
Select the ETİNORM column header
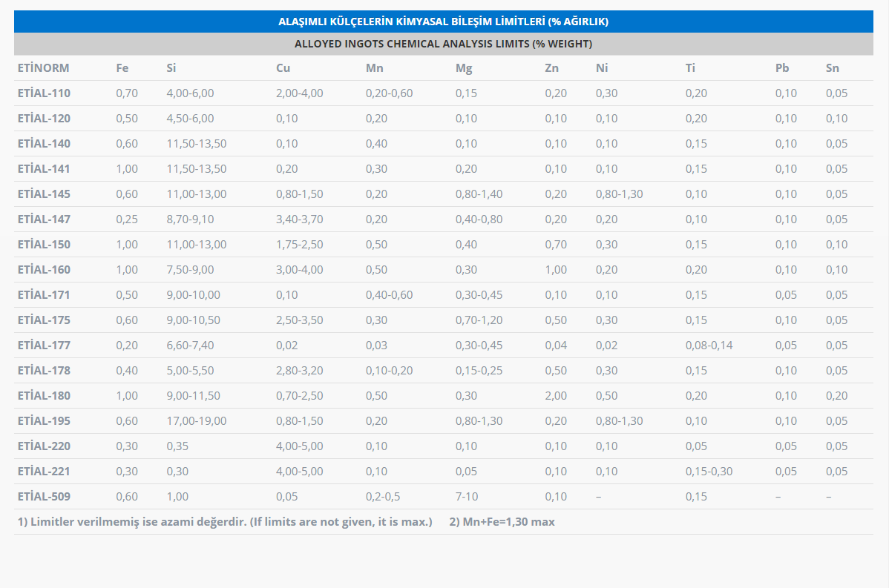click(43, 68)
